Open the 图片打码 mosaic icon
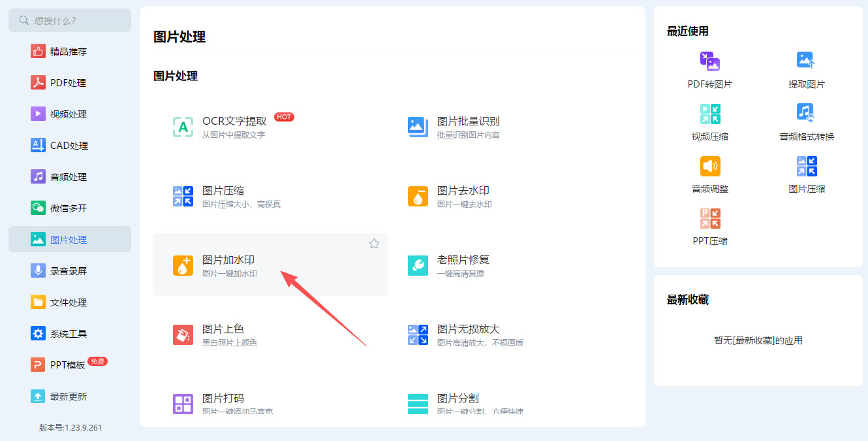868x441 pixels. click(x=183, y=404)
